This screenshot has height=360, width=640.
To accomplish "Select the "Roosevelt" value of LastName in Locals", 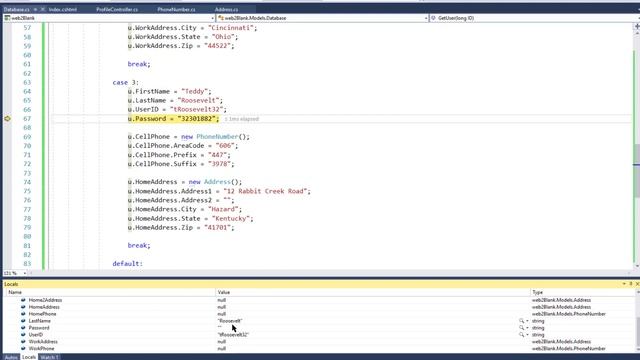I will point(230,321).
